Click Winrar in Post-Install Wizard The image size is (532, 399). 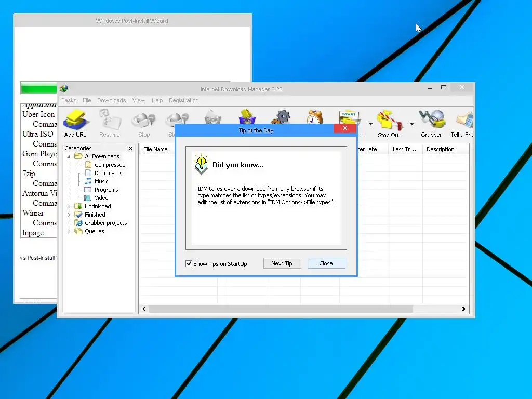(33, 213)
